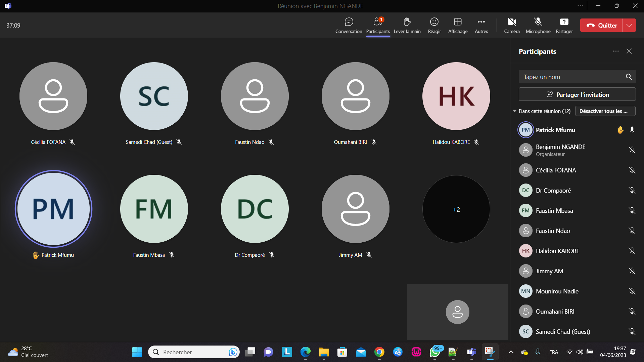Open dropdown arrow next to Quitter
Image resolution: width=644 pixels, height=362 pixels.
pos(629,25)
